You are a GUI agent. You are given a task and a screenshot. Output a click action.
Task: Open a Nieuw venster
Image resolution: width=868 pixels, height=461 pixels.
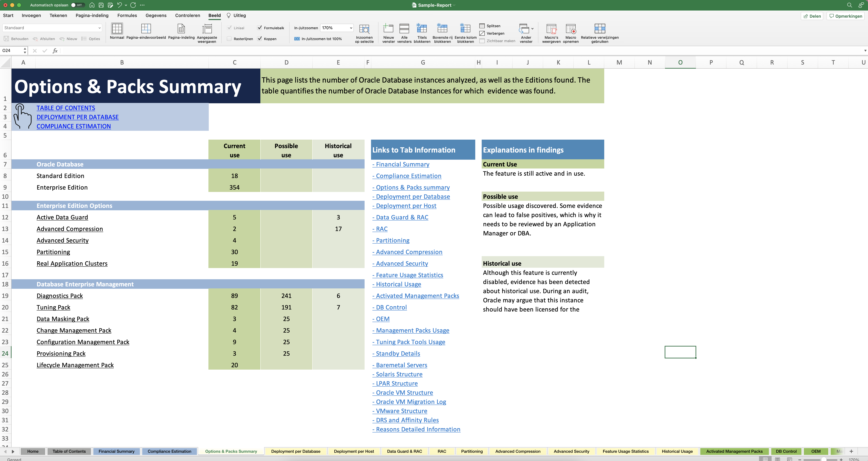pos(389,33)
